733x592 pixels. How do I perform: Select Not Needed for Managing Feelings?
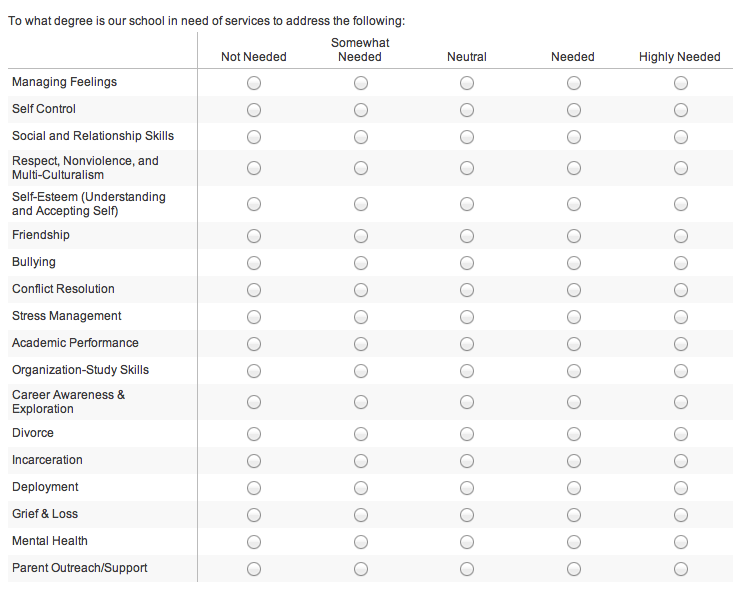click(x=254, y=83)
